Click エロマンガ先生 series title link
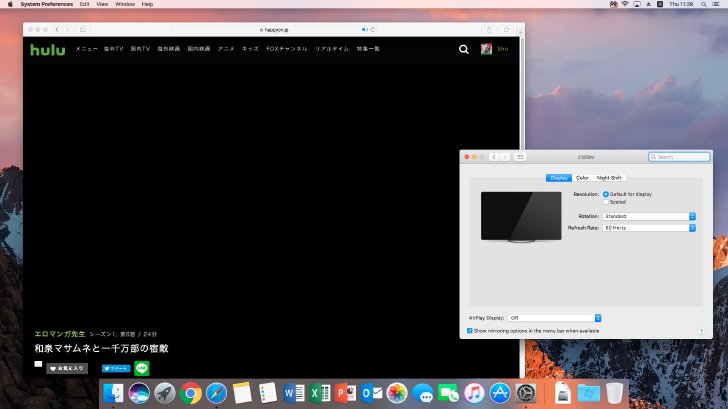 point(60,334)
